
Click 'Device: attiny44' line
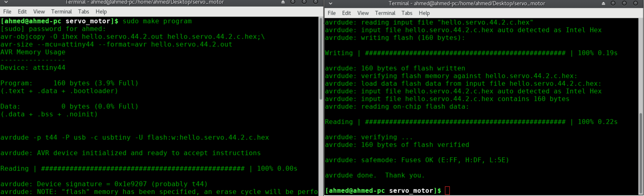33,68
